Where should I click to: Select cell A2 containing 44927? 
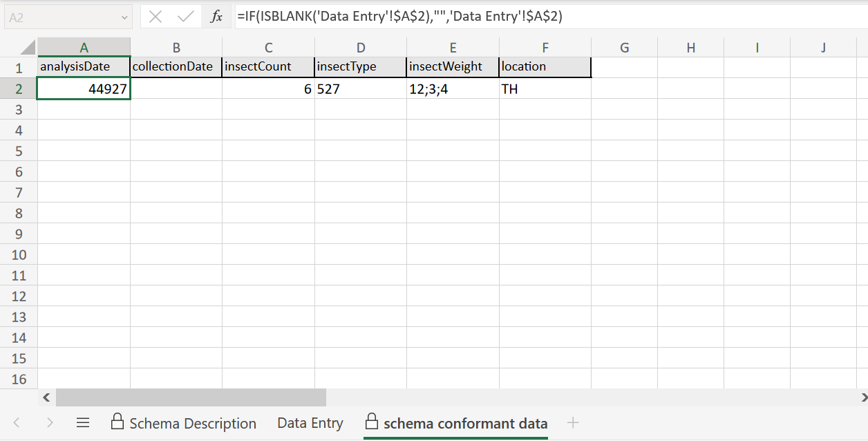point(84,88)
